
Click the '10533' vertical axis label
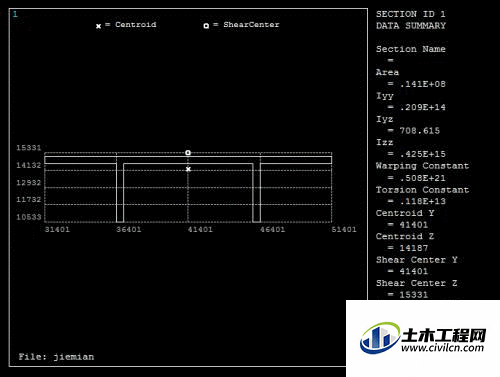pos(29,217)
